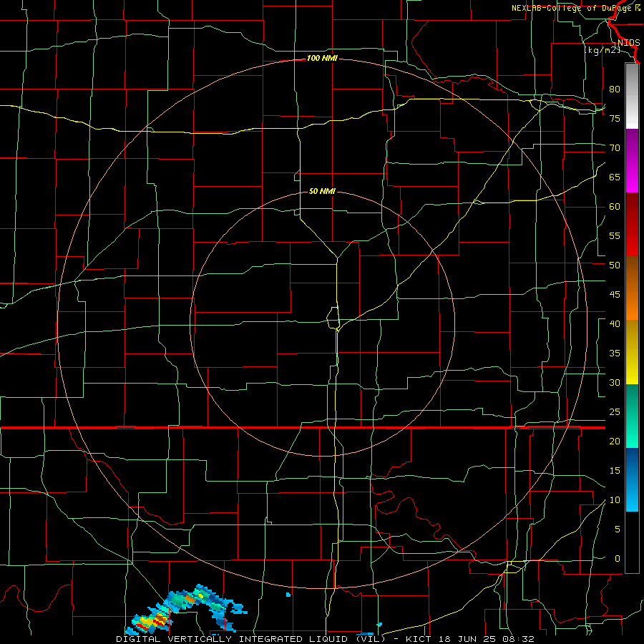Click the 25 value on color scale
The width and height of the screenshot is (644, 644).
615,412
